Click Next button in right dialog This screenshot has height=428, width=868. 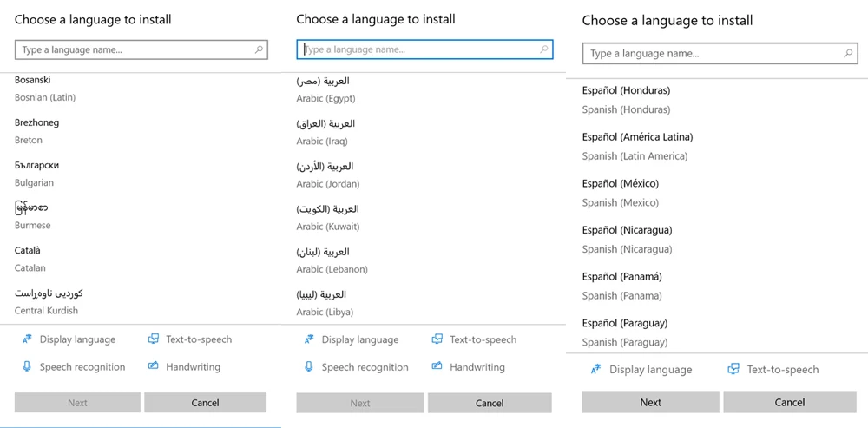(651, 402)
